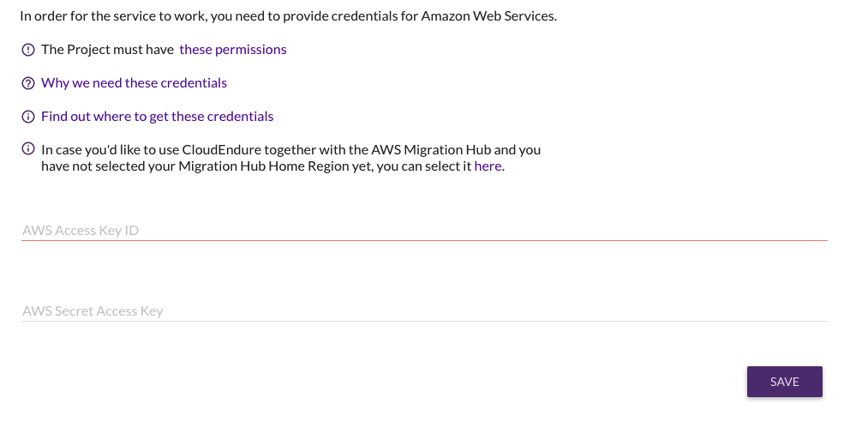Open the "these permissions" link
Screen dimensions: 868x428
[232, 50]
